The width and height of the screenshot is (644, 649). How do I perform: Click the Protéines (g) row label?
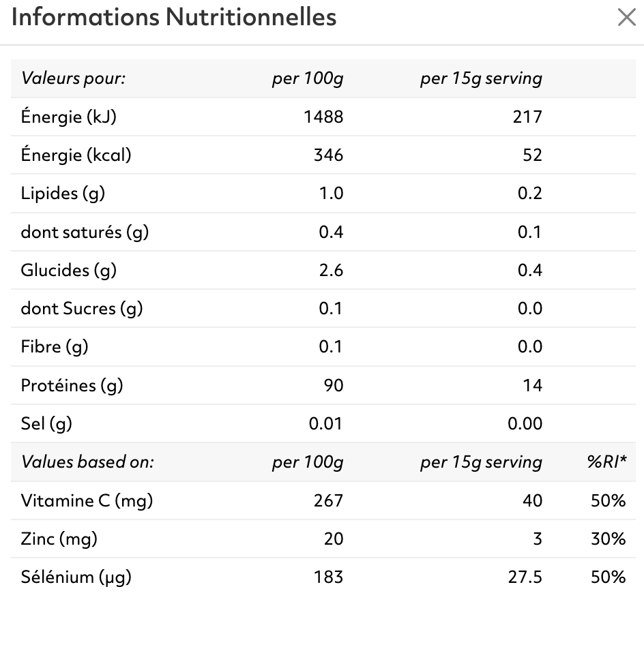tap(72, 385)
